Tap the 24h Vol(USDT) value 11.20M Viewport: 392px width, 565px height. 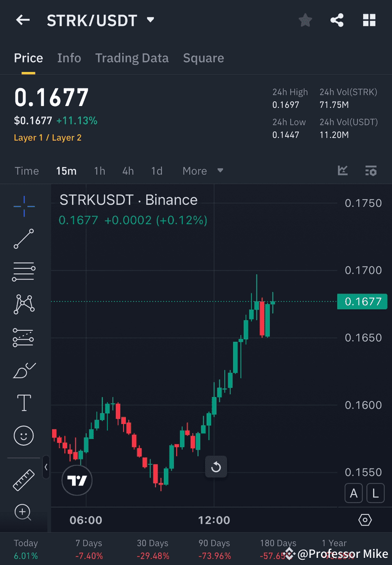(334, 135)
